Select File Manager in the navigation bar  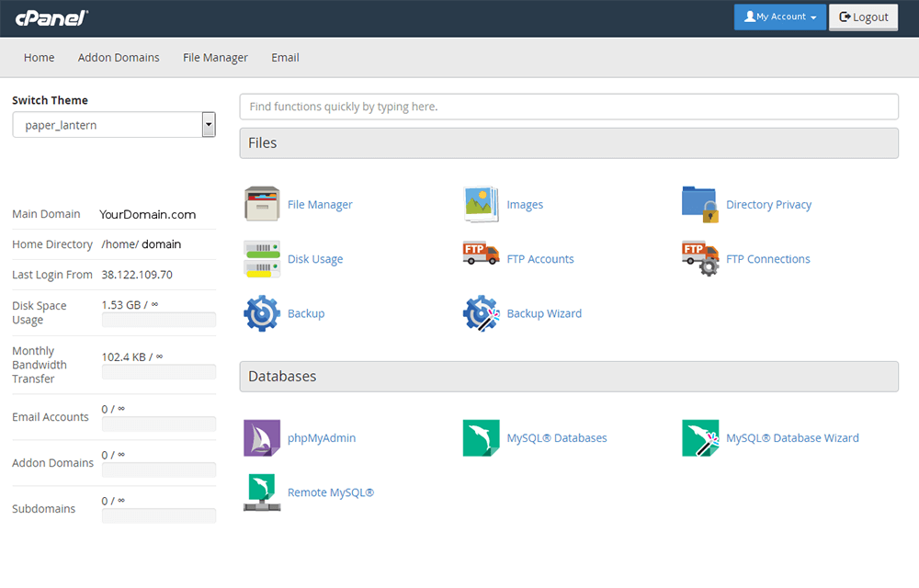[215, 57]
